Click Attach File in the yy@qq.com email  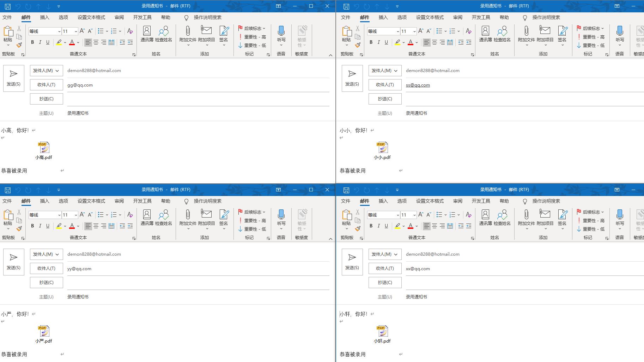(188, 218)
